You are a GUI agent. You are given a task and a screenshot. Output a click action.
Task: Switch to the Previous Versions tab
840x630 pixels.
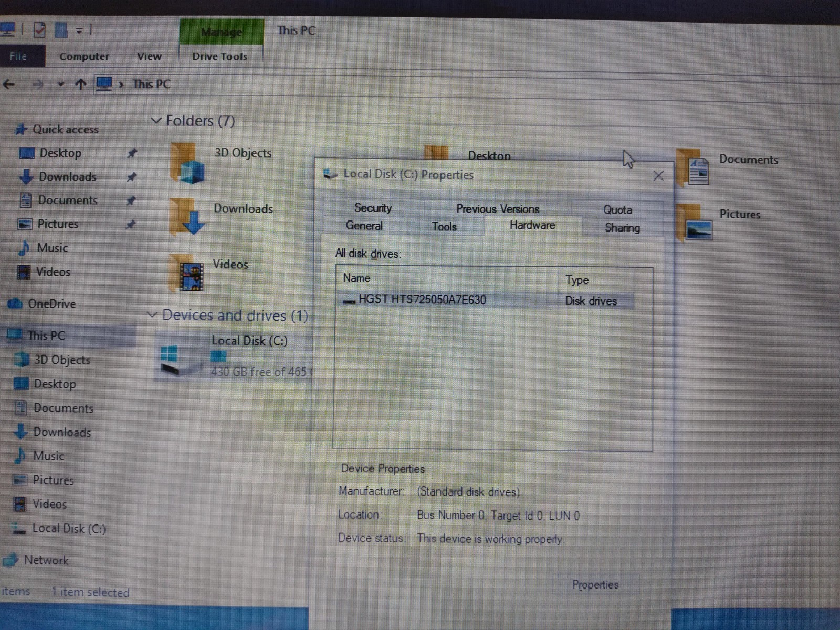point(498,209)
